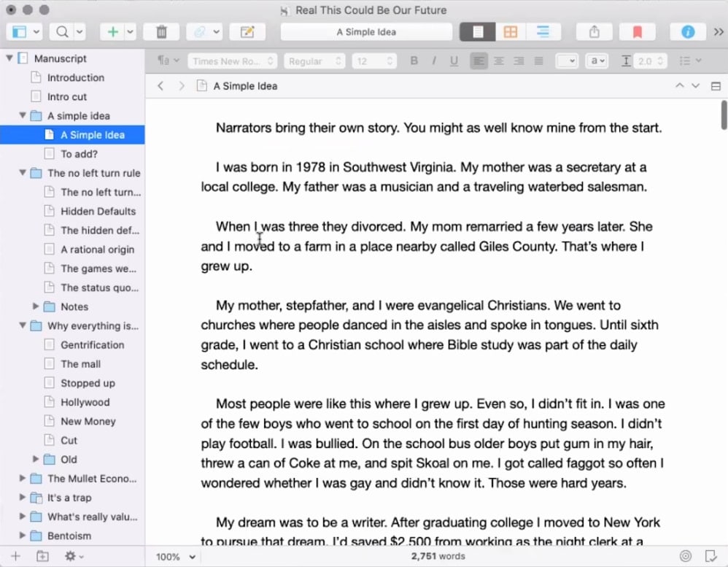Toggle bold text formatting
The height and width of the screenshot is (567, 728).
[x=414, y=61]
